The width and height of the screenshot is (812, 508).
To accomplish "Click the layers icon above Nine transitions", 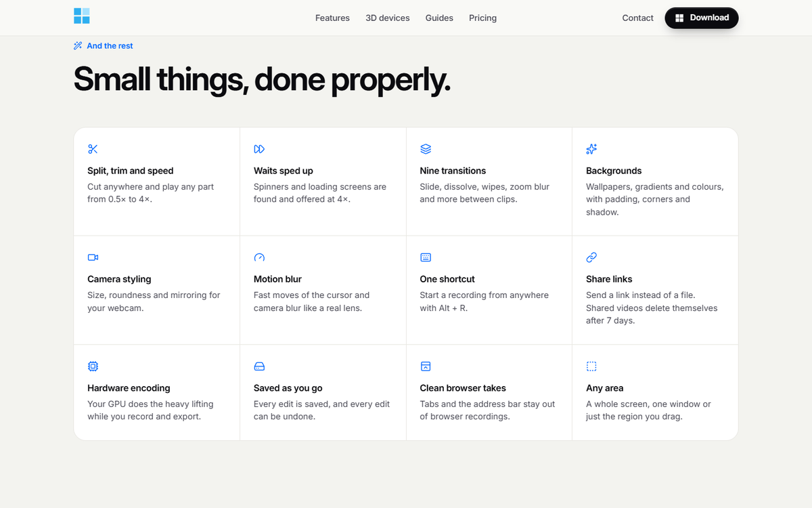I will pos(426,149).
